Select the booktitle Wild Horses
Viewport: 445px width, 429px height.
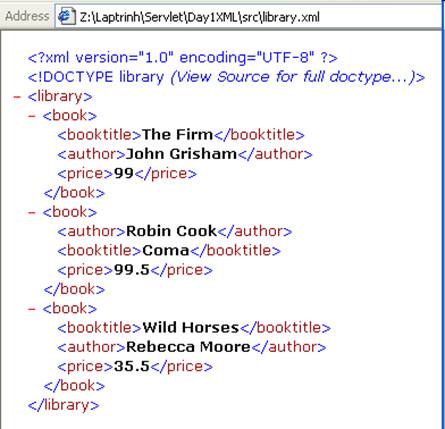click(191, 328)
